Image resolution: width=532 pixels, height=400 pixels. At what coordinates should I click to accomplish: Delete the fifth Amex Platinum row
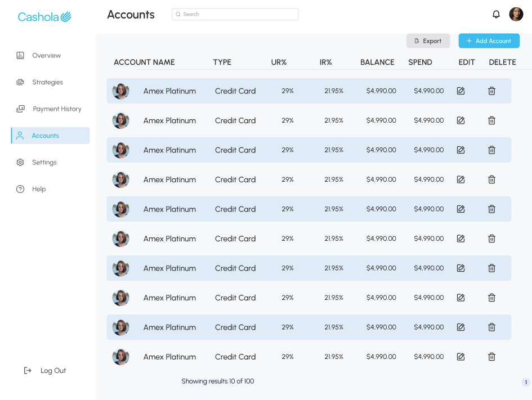coord(491,209)
